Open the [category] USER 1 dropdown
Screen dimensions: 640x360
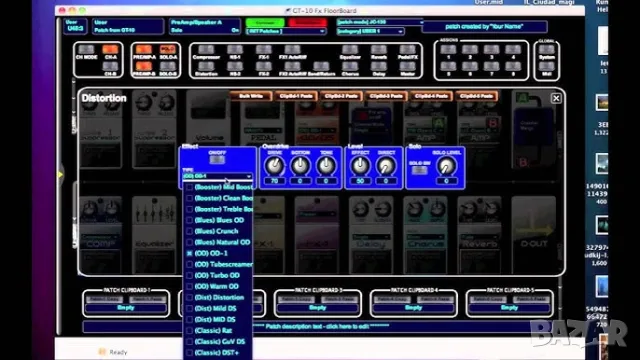click(370, 31)
